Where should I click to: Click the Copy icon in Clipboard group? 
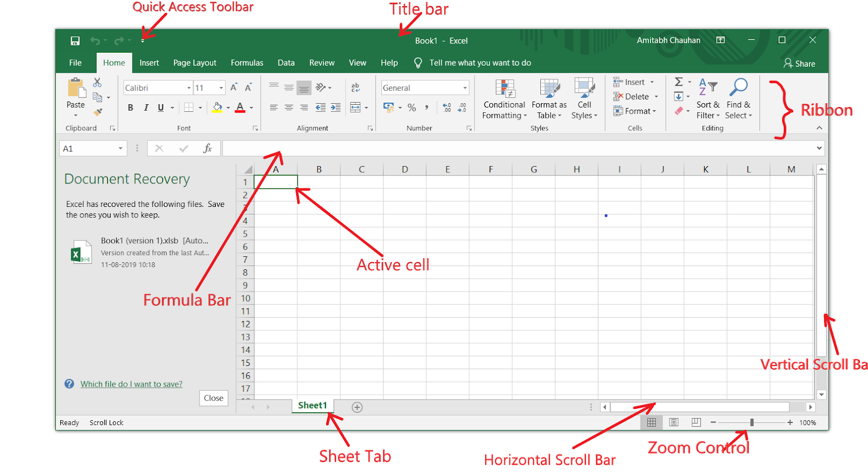pos(98,97)
